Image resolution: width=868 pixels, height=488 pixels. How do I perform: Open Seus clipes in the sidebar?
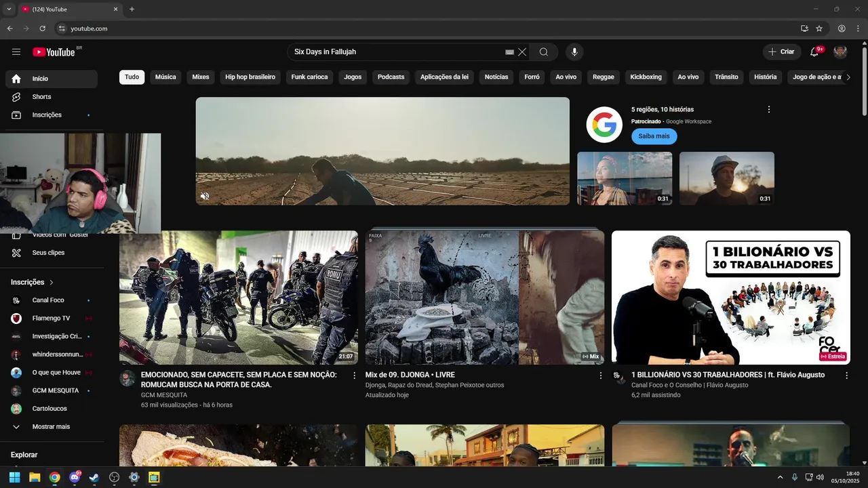(x=52, y=253)
